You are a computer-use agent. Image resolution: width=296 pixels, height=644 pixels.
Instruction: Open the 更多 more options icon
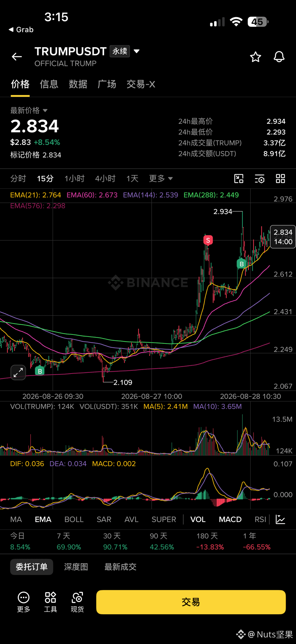pyautogui.click(x=24, y=602)
